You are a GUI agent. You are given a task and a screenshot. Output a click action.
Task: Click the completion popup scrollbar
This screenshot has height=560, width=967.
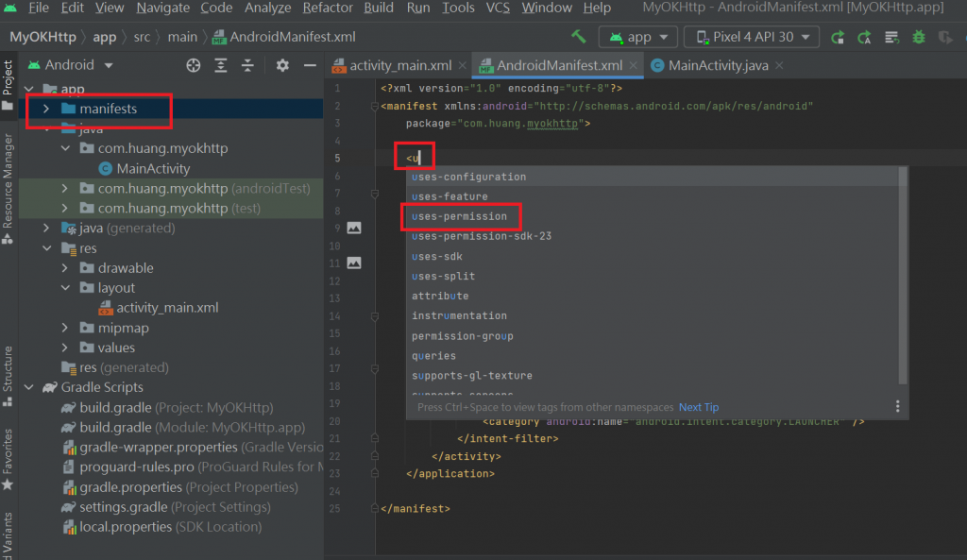coord(903,276)
